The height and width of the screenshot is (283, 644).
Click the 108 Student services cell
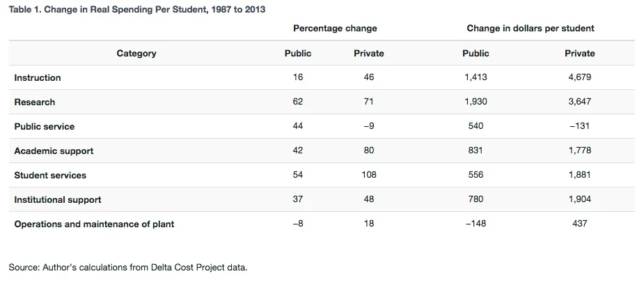(x=369, y=175)
